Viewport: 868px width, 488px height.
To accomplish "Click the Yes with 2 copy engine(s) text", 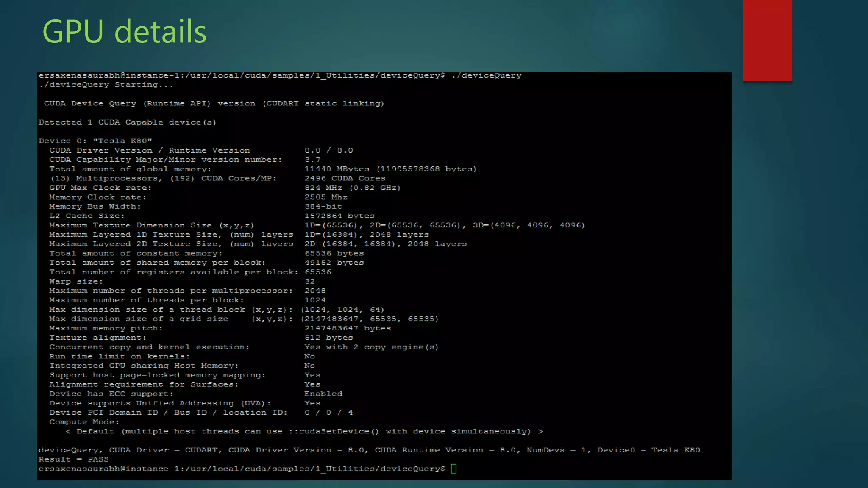I will click(x=371, y=347).
